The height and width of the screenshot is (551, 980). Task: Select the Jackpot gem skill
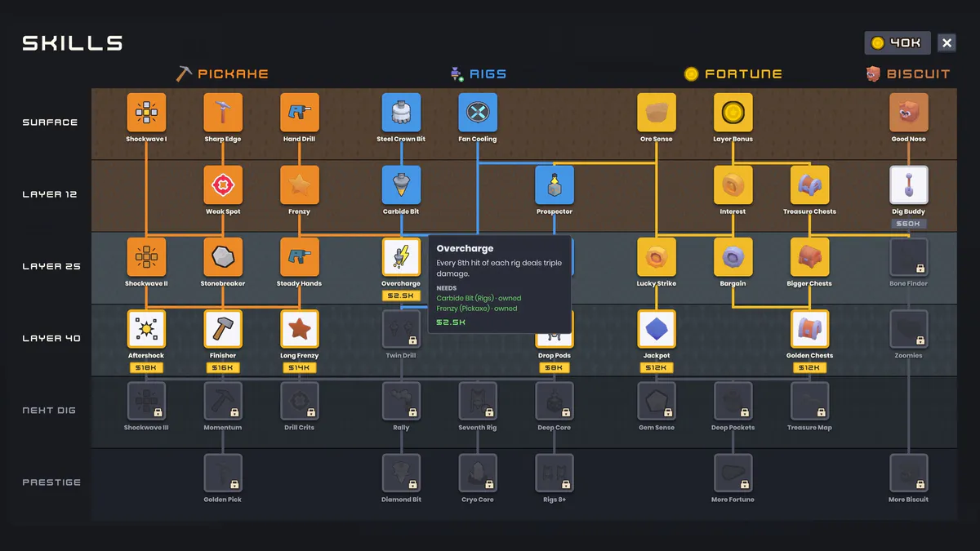[657, 329]
